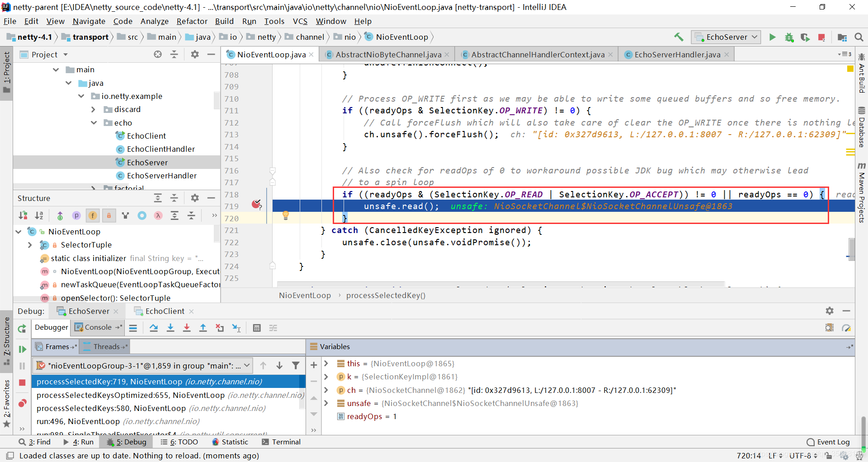The image size is (868, 462).
Task: Stop debug session red square in Debug sidebar
Action: [x=22, y=383]
